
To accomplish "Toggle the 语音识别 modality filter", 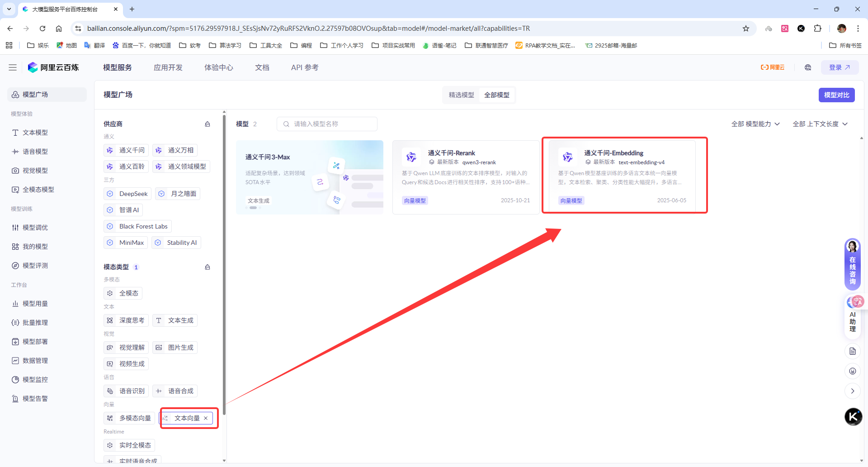I will tap(126, 391).
